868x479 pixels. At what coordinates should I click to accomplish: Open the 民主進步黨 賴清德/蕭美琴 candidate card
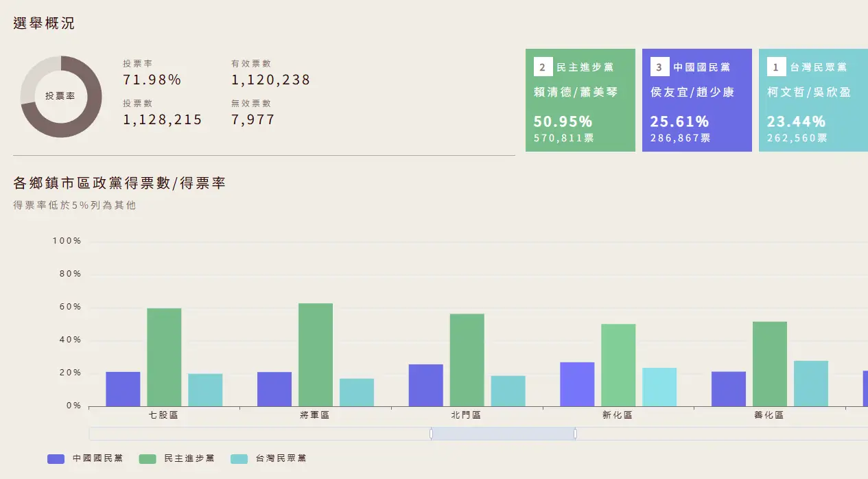580,100
